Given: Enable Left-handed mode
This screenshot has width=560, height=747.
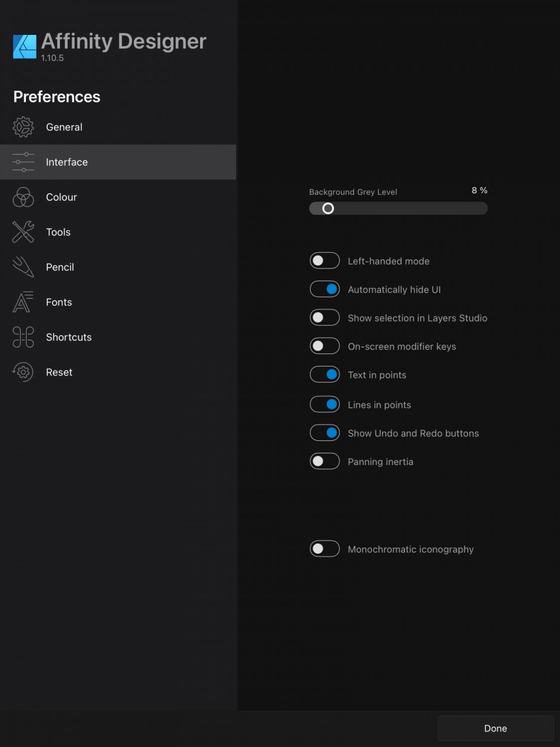Looking at the screenshot, I should [325, 260].
